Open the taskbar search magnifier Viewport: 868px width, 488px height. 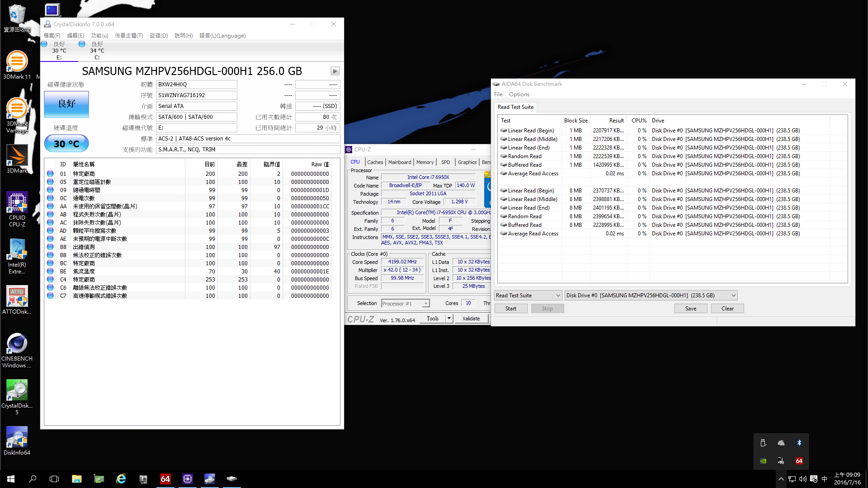pos(33,479)
